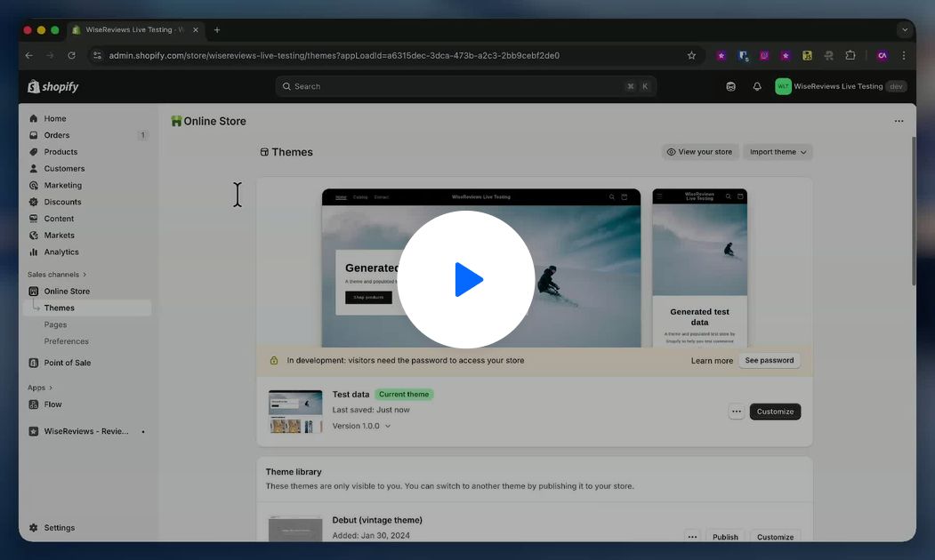Click the site information icon in the address bar

pyautogui.click(x=97, y=55)
